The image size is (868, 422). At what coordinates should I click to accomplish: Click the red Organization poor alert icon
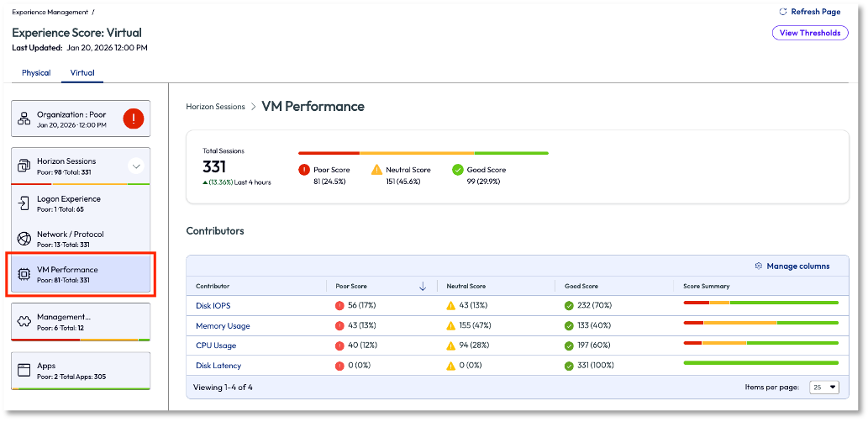click(133, 119)
